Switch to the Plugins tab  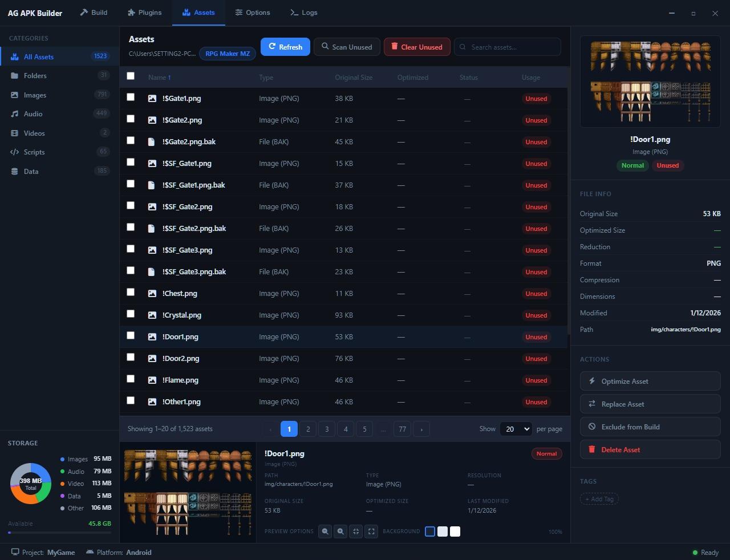(145, 13)
